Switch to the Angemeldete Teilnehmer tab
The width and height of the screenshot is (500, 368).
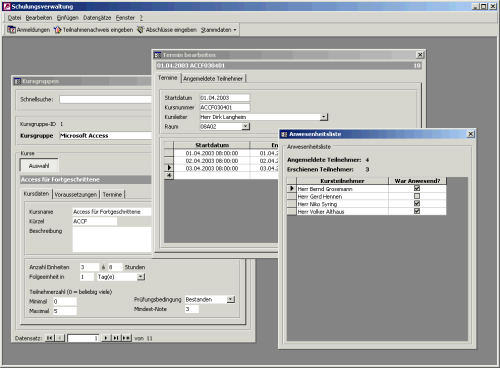coord(213,79)
